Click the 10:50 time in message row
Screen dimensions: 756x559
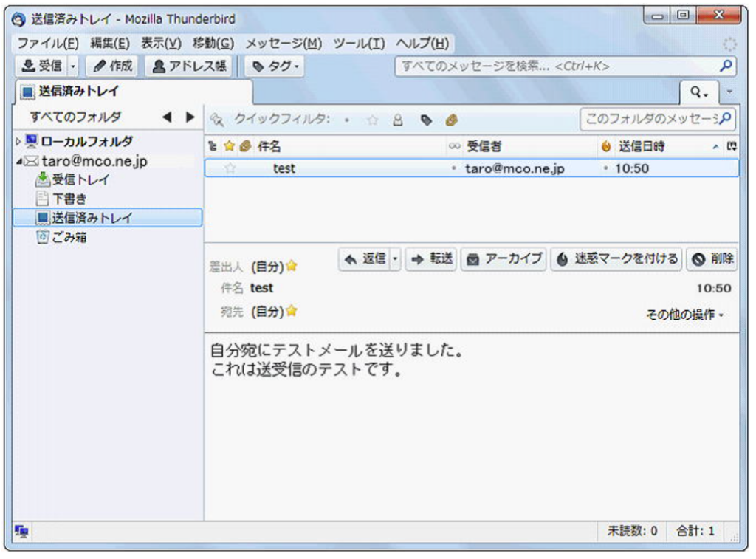pyautogui.click(x=632, y=168)
